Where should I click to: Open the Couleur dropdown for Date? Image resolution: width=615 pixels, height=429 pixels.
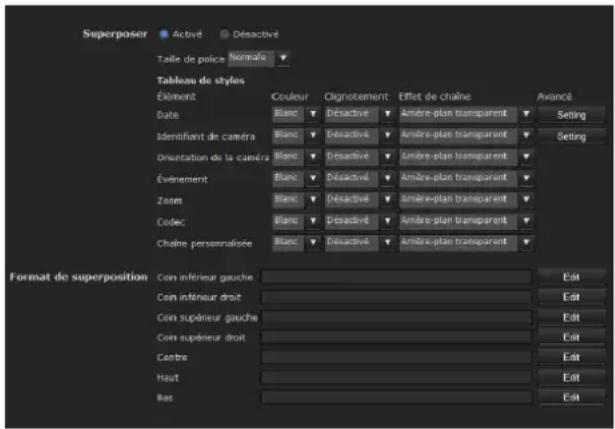(x=296, y=114)
